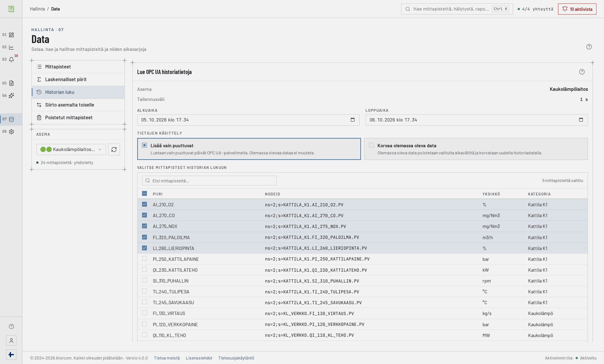The height and width of the screenshot is (364, 604).
Task: Open the Kaukolämpölaitos station dropdown
Action: [71, 149]
